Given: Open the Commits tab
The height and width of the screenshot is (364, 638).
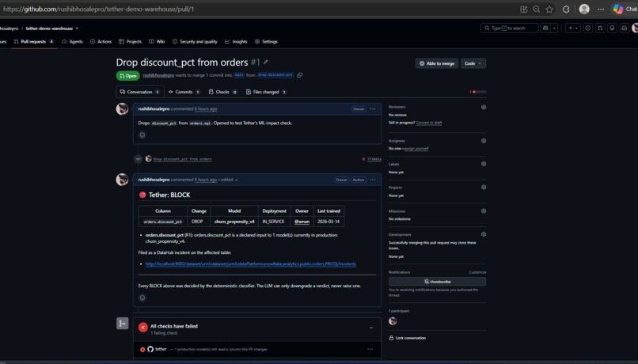Looking at the screenshot, I should pyautogui.click(x=184, y=92).
